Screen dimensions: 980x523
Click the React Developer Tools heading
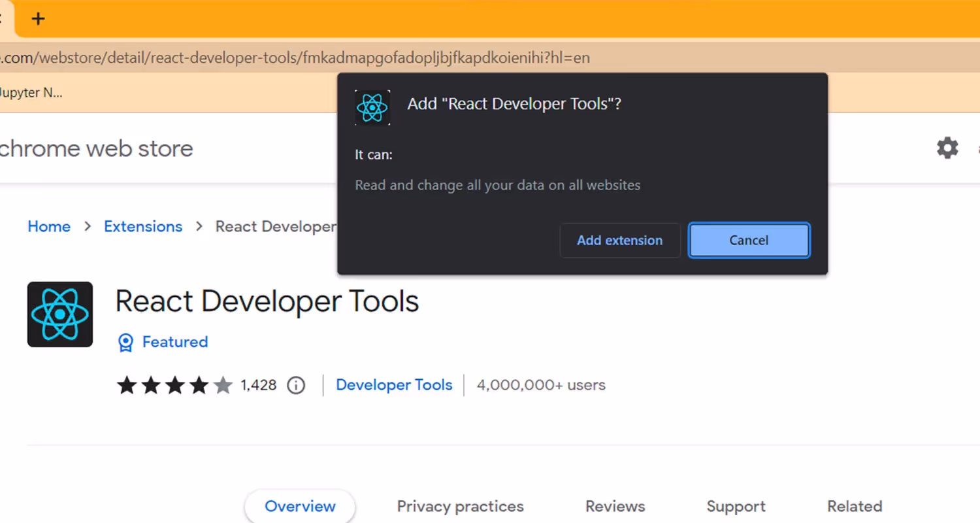point(267,301)
